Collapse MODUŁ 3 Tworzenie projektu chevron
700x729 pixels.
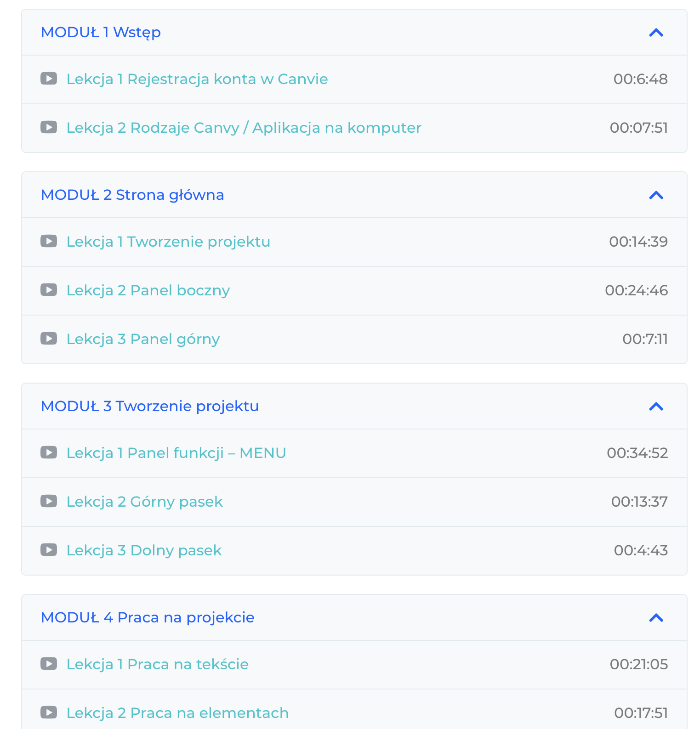click(656, 407)
